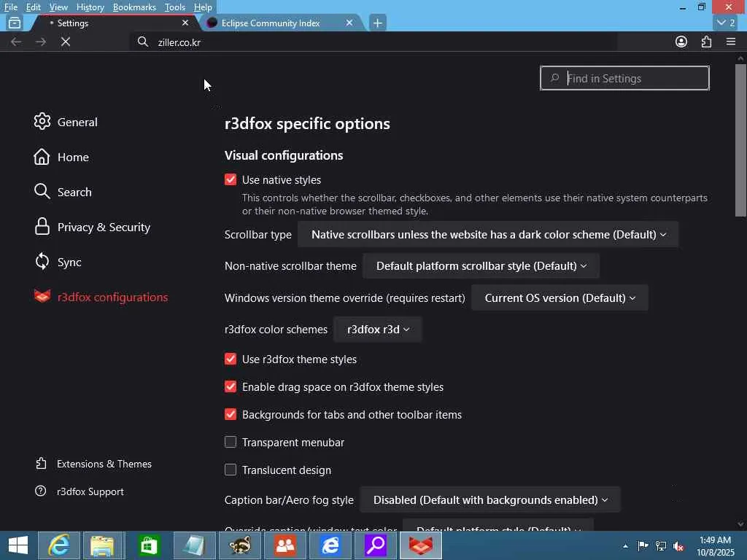Click the ziller.co.kr address bar
This screenshot has width=747, height=560.
374,42
